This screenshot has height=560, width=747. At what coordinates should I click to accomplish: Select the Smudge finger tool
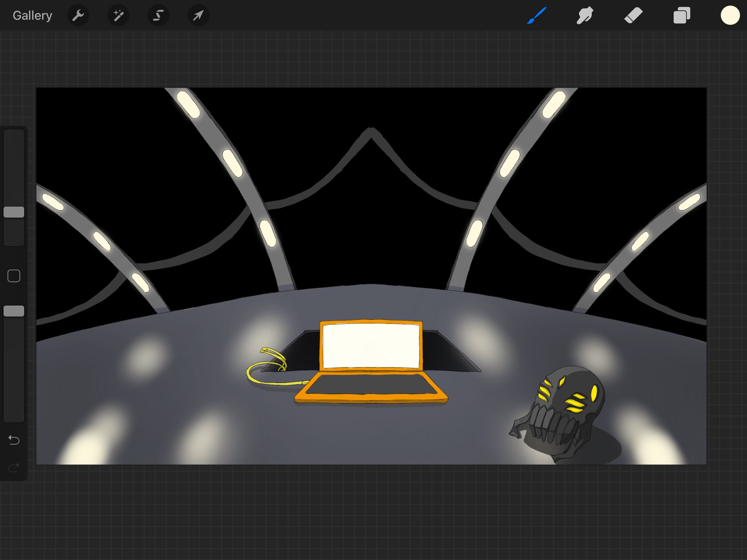point(585,16)
